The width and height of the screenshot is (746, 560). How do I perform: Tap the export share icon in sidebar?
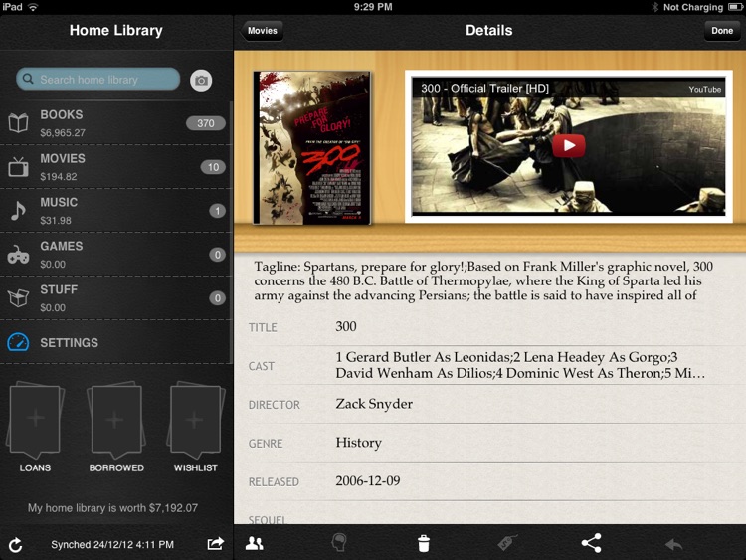(215, 543)
